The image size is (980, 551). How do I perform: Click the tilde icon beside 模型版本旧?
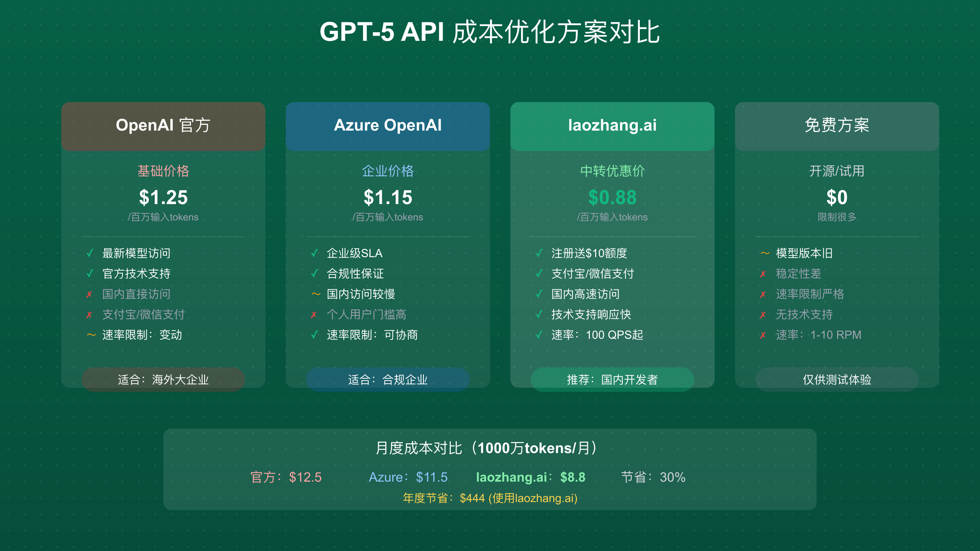765,253
